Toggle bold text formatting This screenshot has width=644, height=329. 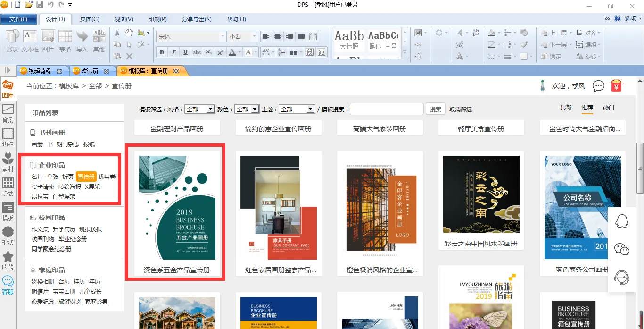[x=162, y=52]
